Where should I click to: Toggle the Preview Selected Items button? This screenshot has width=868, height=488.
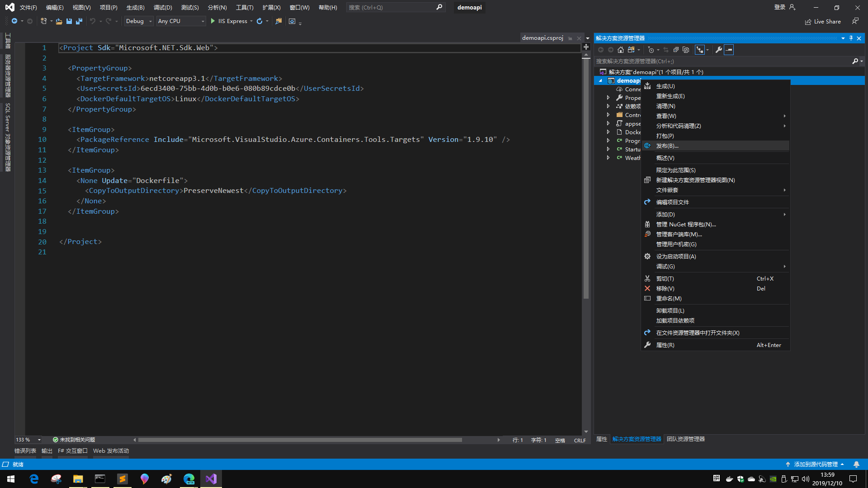(x=729, y=50)
